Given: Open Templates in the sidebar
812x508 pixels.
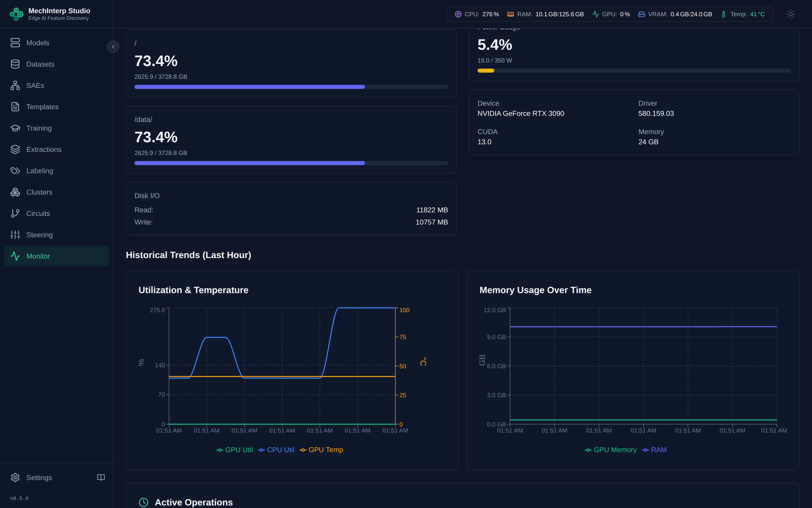Looking at the screenshot, I should (x=56, y=107).
